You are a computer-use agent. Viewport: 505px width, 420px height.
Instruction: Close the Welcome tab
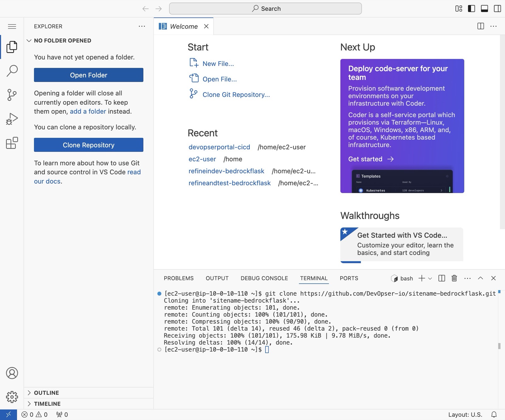click(x=206, y=26)
